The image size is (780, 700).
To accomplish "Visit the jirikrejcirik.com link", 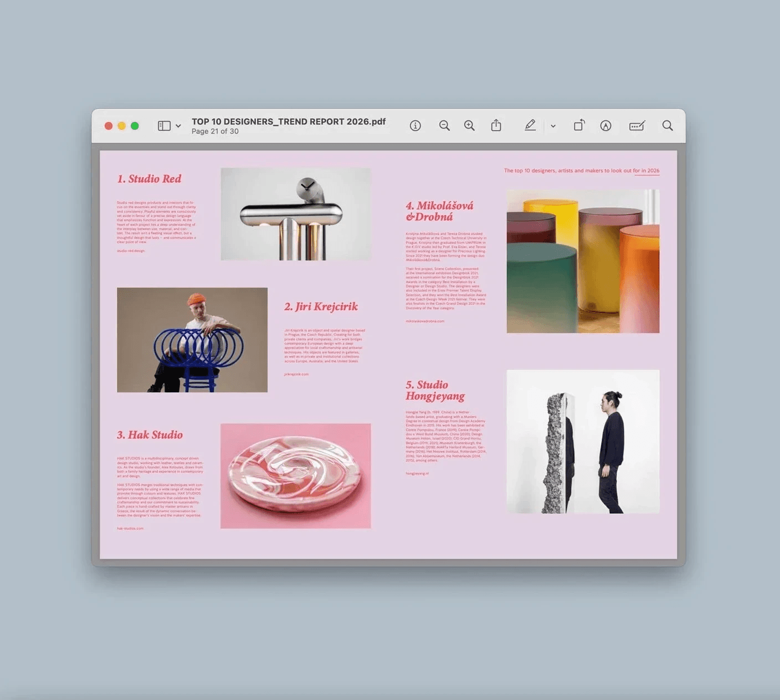I will pos(297,374).
